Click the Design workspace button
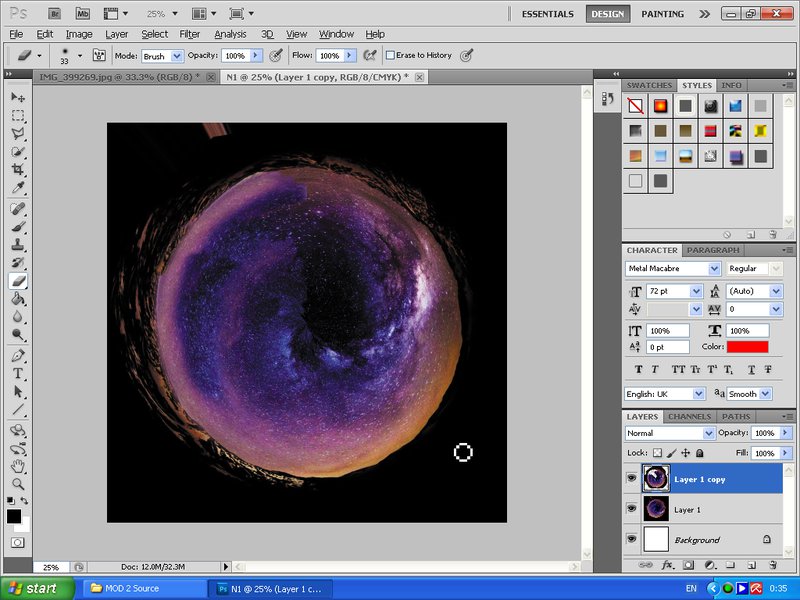800x600 pixels. tap(607, 14)
